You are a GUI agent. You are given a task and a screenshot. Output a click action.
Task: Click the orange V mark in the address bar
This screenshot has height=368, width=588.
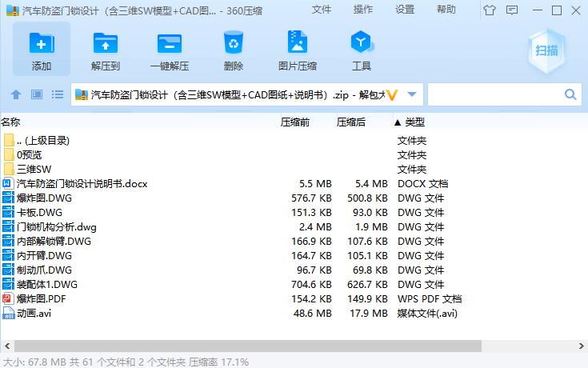click(x=392, y=95)
